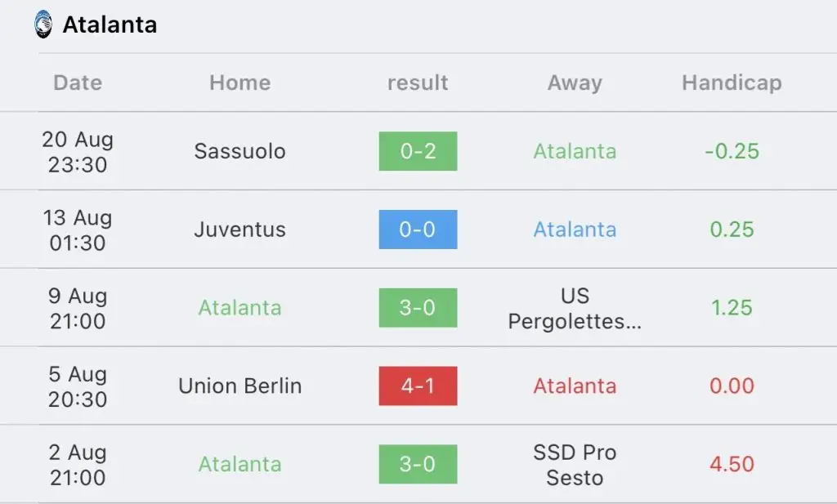Select the Handicap column header

tap(732, 83)
